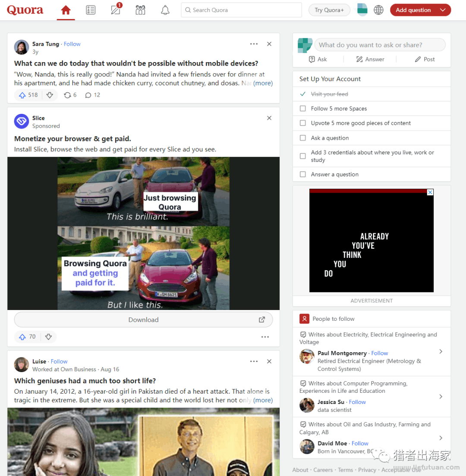Open the Quora home feed icon
The height and width of the screenshot is (476, 466).
(66, 10)
